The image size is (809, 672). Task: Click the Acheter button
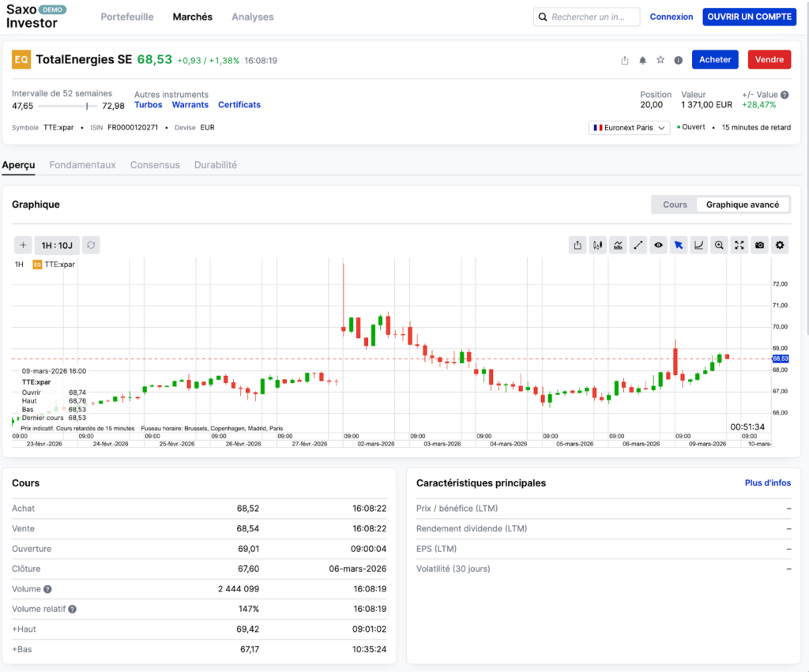(x=714, y=59)
